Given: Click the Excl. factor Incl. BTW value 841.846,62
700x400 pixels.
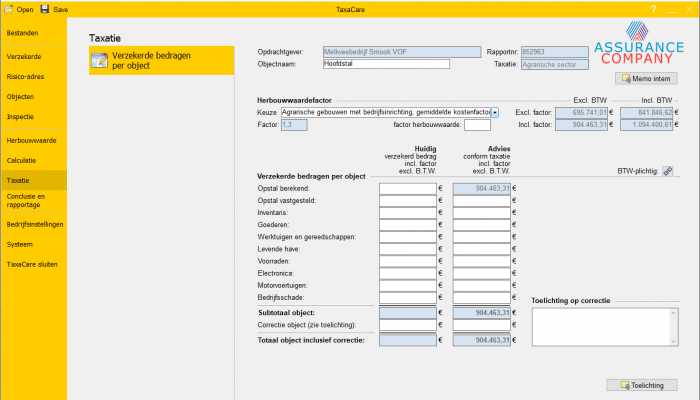Looking at the screenshot, I should [x=646, y=112].
